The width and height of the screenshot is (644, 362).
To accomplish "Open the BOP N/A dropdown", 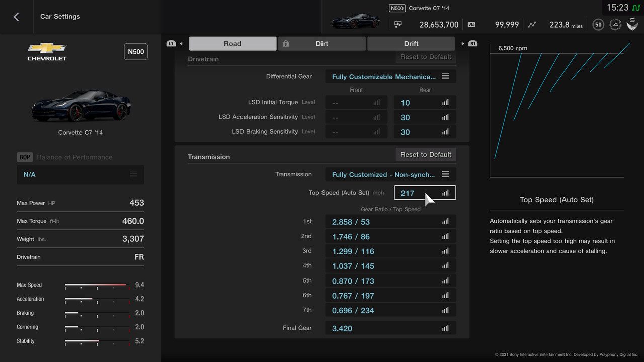I will pos(80,174).
